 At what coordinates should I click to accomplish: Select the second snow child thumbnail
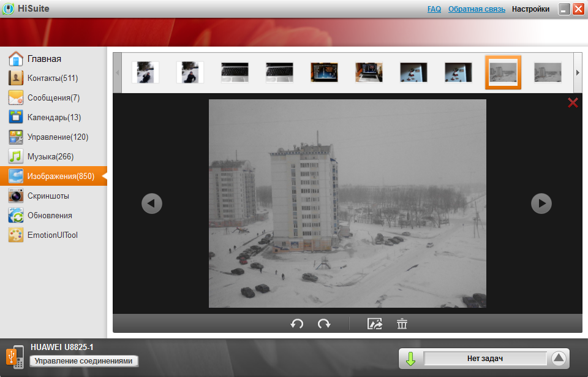(x=190, y=72)
